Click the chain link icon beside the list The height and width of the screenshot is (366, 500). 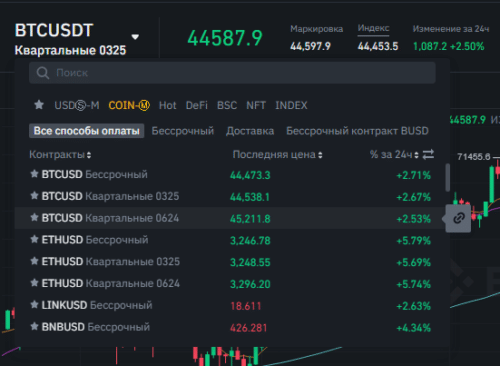459,218
